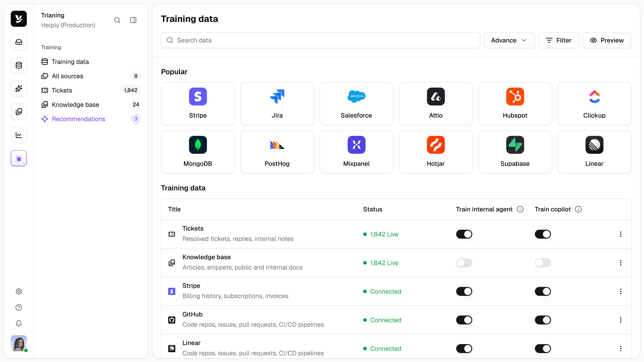Open the AI sparkles icon in left rail
Viewport: 644px width, 362px height.
[19, 88]
